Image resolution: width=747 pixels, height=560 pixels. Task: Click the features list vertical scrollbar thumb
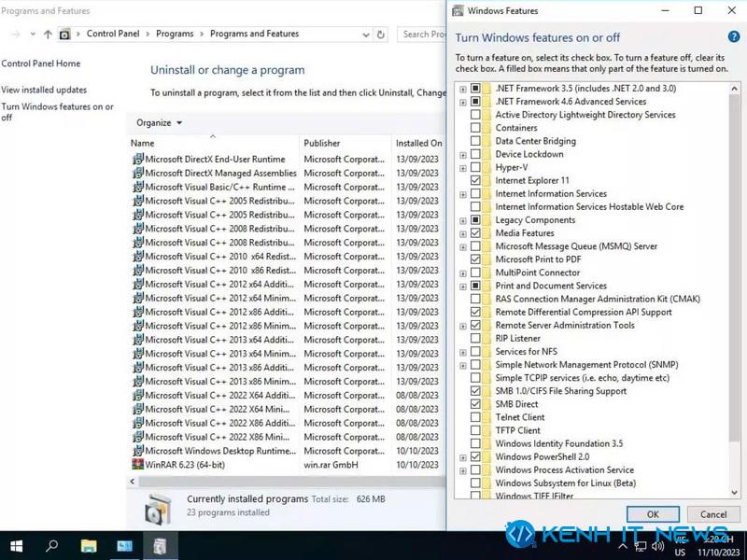click(734, 267)
